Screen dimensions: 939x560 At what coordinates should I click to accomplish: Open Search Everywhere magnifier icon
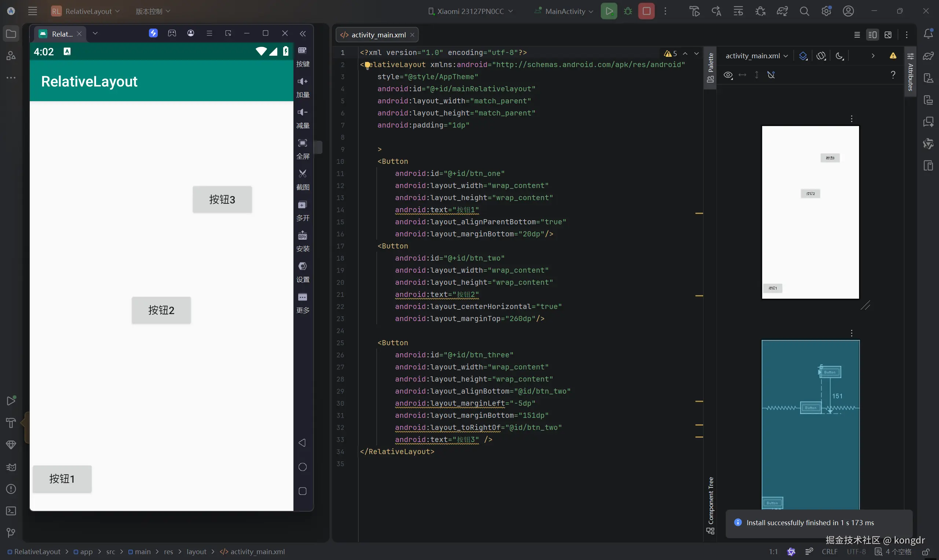[x=804, y=11]
